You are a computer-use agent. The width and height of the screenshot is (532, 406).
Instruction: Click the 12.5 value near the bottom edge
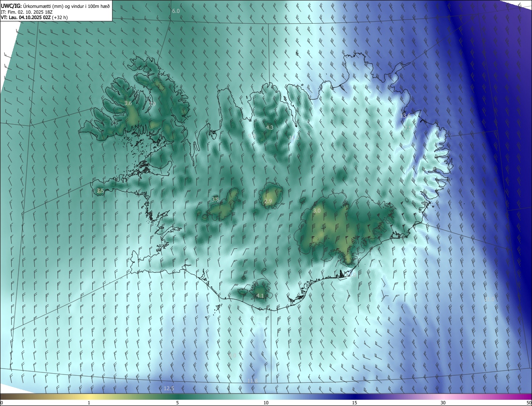[169, 388]
